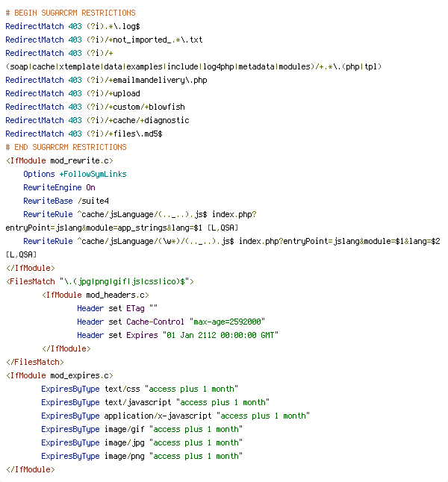Viewport: 448px width, 482px height.
Task: Click the '"01 Jan 2112 00:00:00 GMT"' string
Action: click(220, 335)
